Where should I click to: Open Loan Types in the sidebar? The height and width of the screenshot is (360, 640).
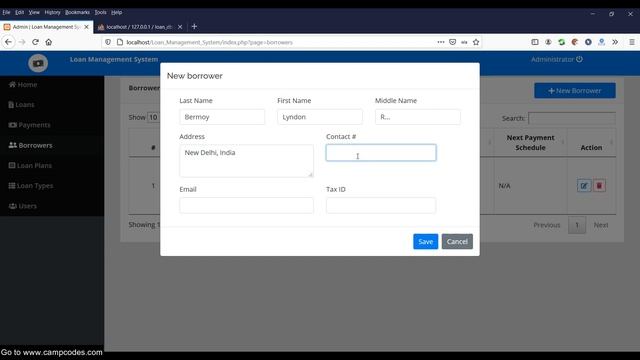52,186
